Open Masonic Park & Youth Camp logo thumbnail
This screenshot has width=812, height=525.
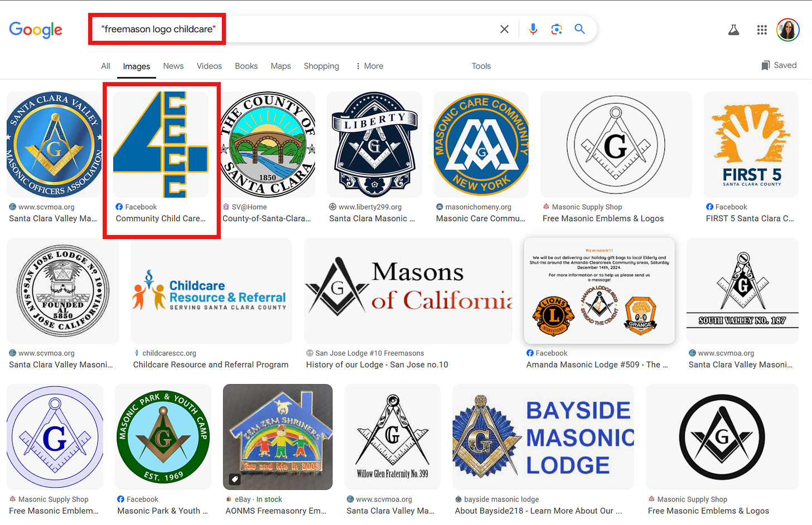tap(163, 437)
